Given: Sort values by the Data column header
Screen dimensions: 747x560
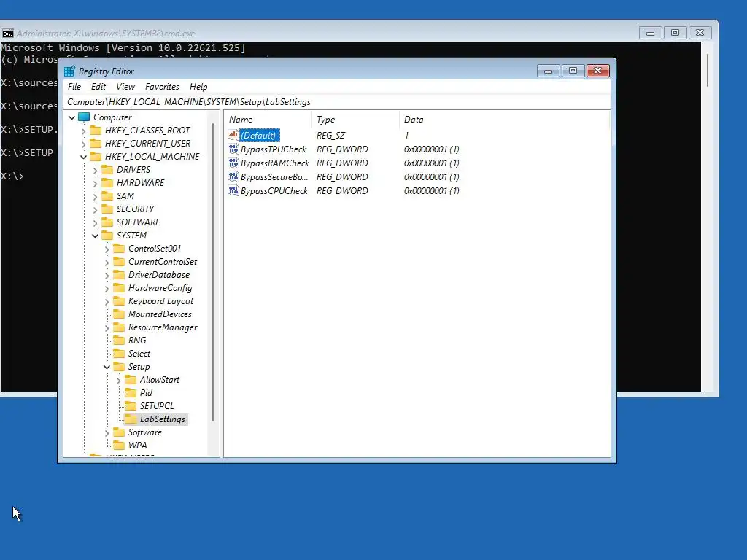Looking at the screenshot, I should (x=504, y=120).
